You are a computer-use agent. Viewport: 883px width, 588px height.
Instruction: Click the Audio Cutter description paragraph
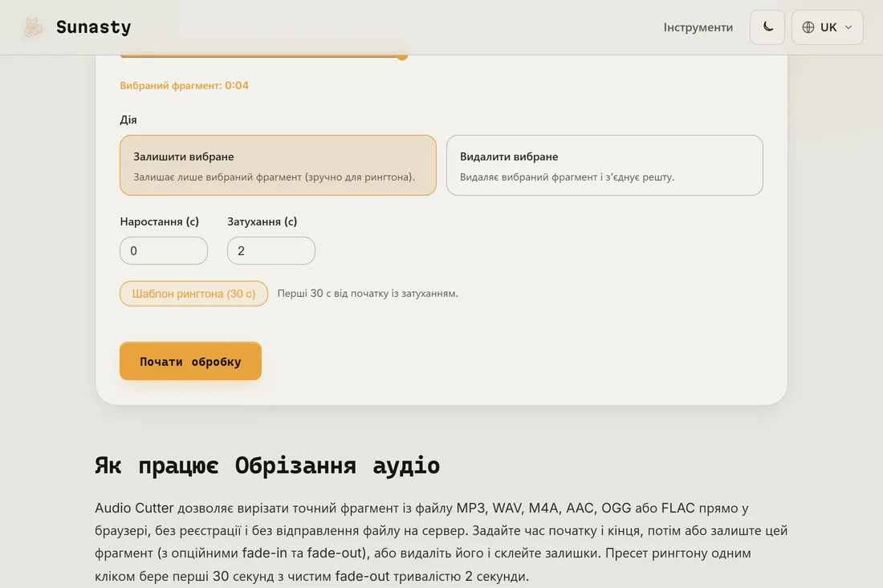click(441, 541)
